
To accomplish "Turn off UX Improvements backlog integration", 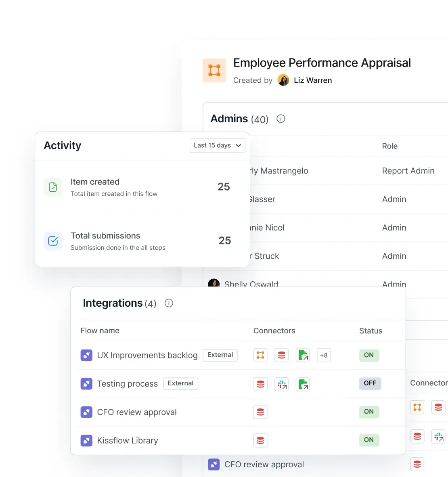I will (368, 355).
